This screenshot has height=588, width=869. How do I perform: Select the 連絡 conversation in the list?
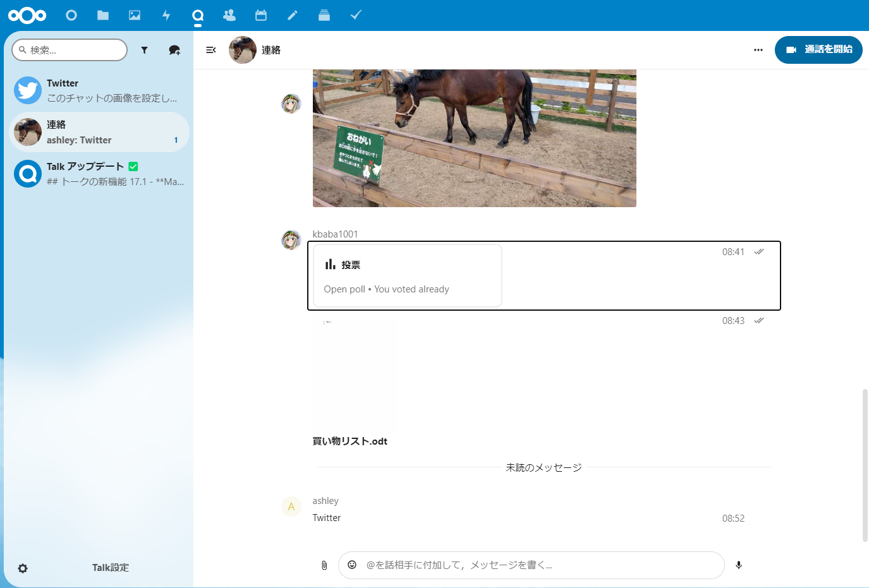pyautogui.click(x=99, y=132)
